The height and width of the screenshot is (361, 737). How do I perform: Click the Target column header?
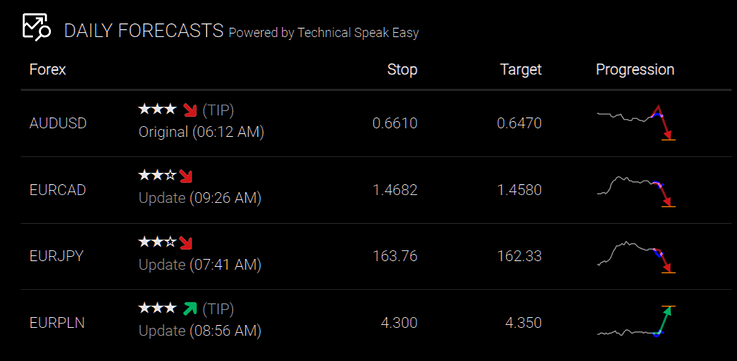(521, 70)
